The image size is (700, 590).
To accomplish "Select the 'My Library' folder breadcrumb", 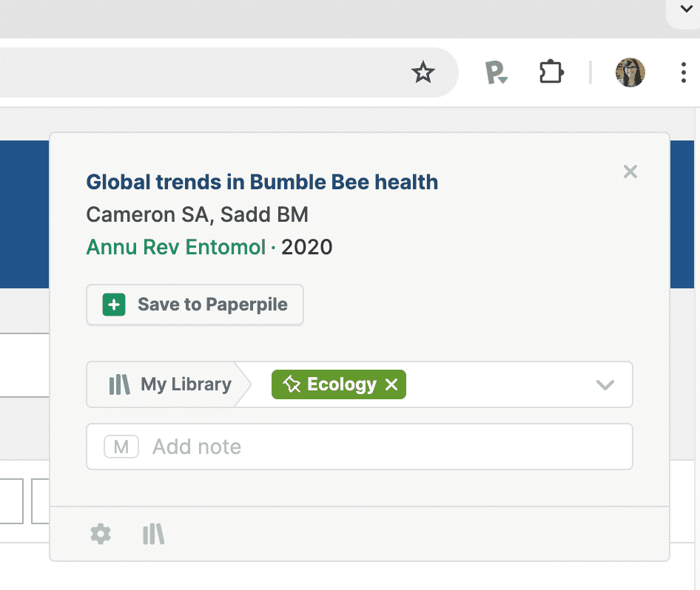I will (x=171, y=384).
